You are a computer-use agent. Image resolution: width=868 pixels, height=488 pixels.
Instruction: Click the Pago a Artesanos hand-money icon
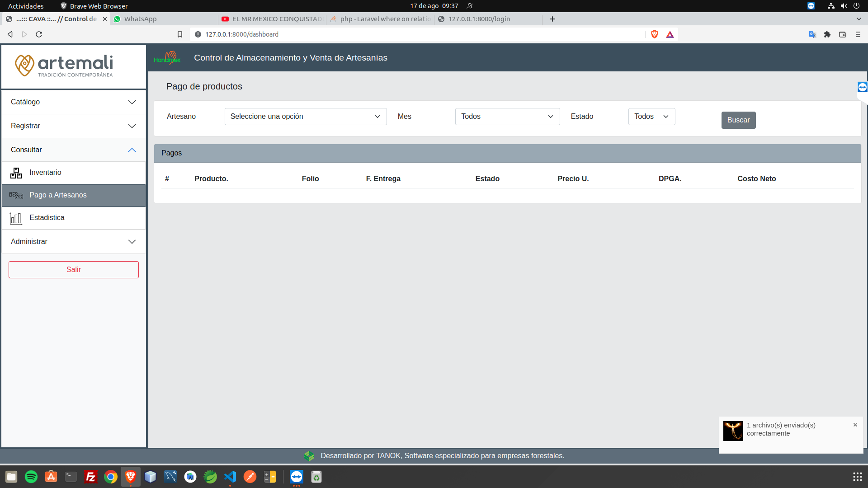point(16,195)
